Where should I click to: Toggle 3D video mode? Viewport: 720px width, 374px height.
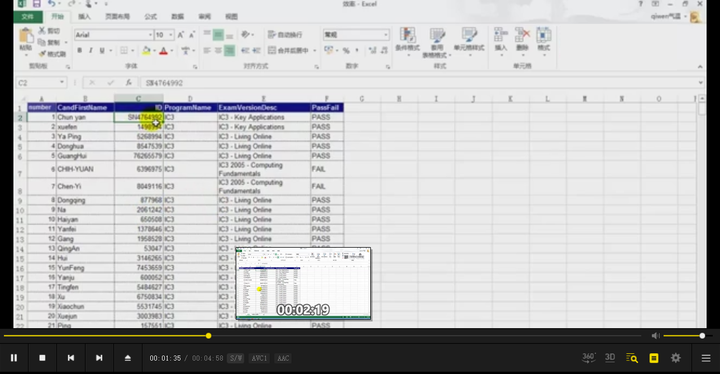coord(610,357)
